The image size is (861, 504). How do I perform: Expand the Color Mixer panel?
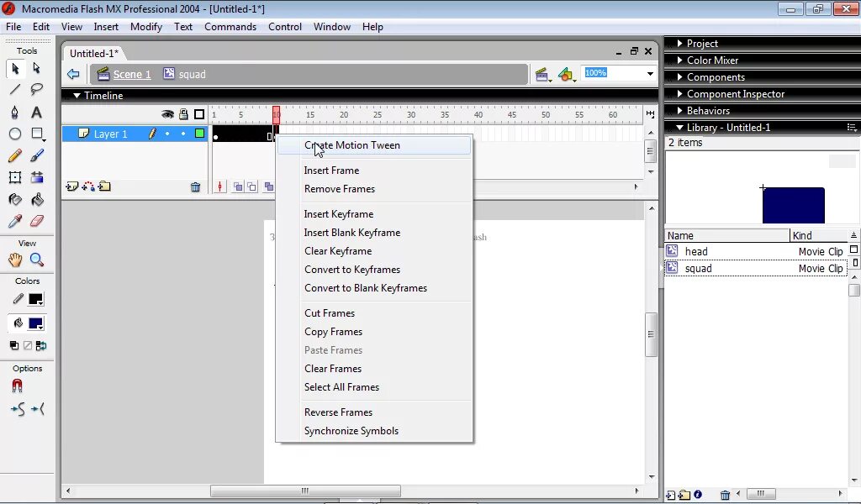coord(679,60)
